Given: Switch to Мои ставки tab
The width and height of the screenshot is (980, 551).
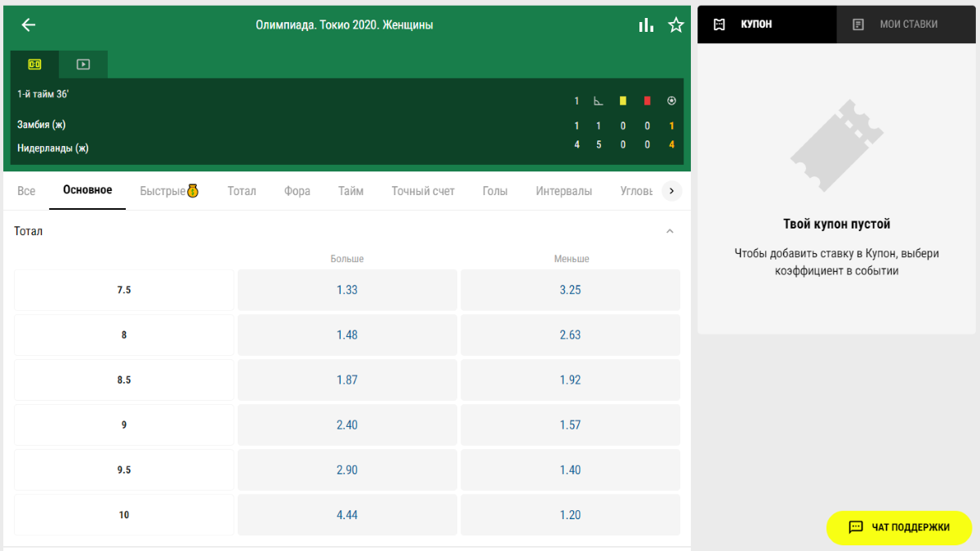Looking at the screenshot, I should click(x=907, y=24).
